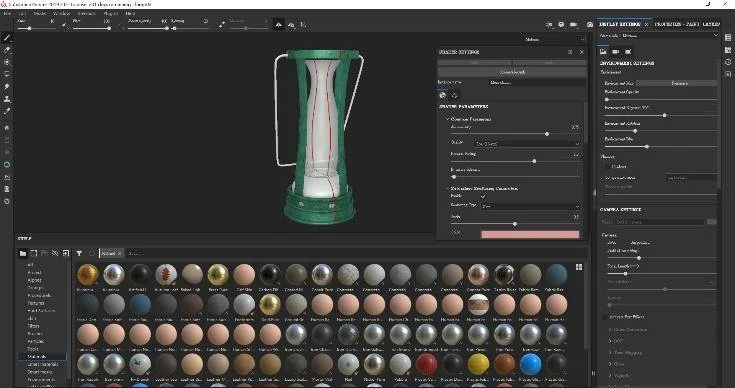Select the autumn leaf material thumbnail

(x=166, y=275)
